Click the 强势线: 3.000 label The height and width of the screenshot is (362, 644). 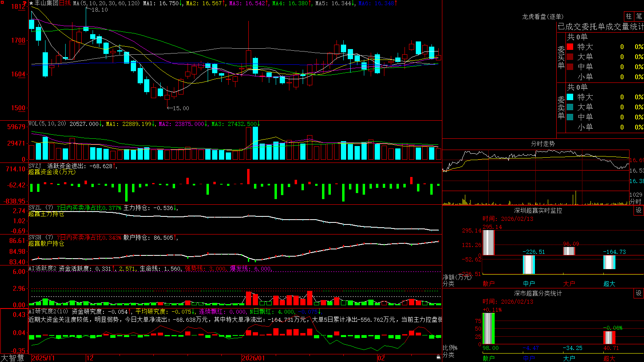tap(205, 268)
